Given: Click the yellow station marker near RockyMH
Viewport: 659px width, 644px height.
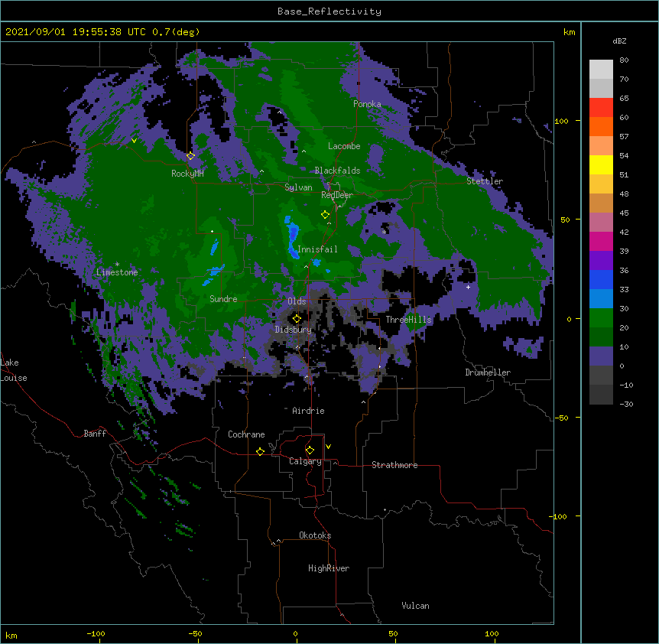Looking at the screenshot, I should pos(190,156).
